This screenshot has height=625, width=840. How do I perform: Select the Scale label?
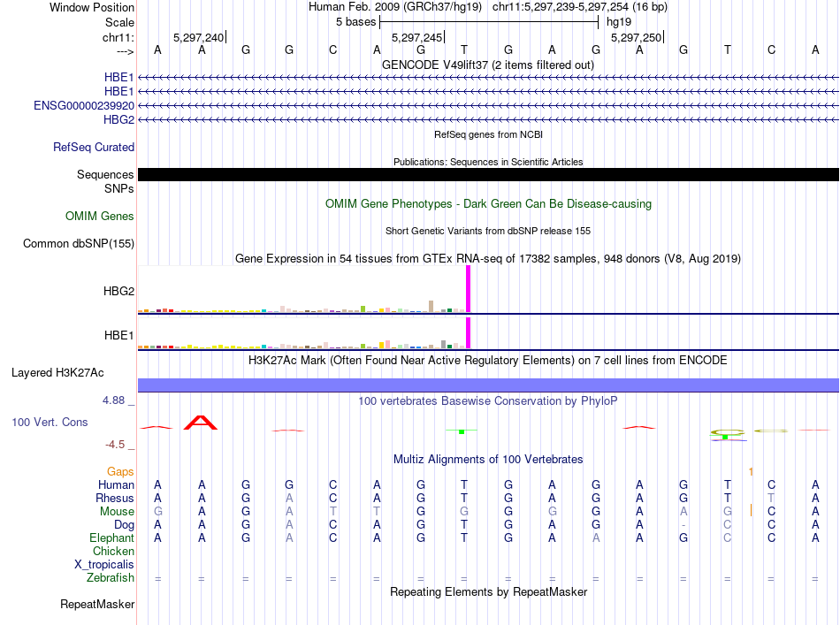tap(119, 22)
